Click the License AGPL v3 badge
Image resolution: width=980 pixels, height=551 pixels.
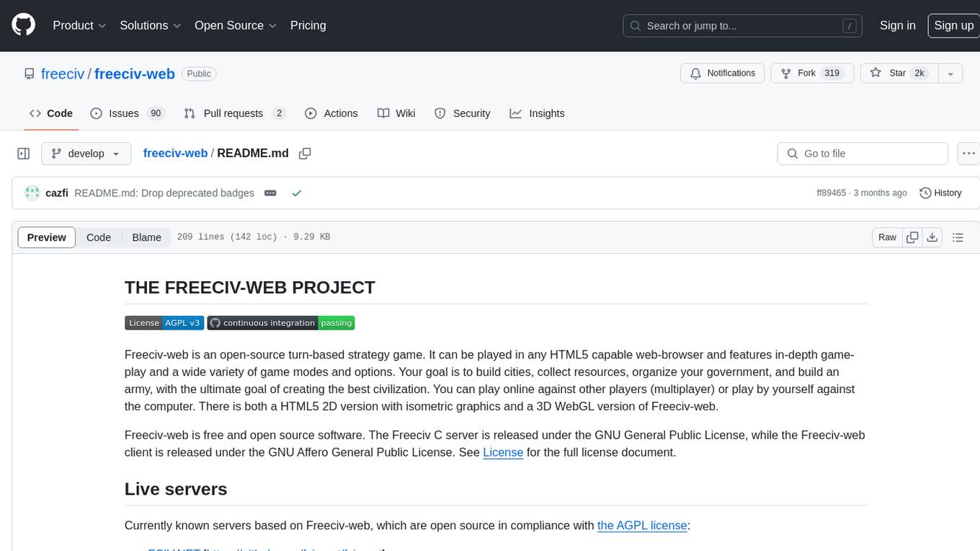point(164,322)
